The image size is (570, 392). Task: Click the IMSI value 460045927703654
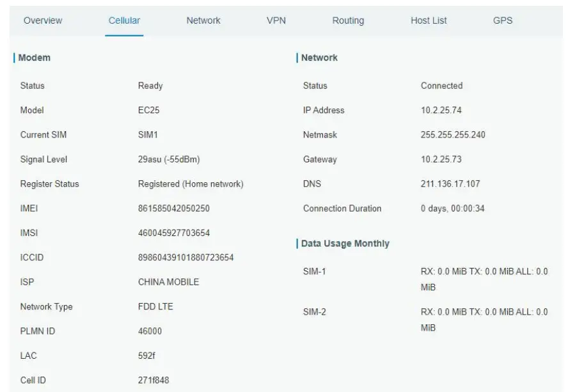(174, 233)
